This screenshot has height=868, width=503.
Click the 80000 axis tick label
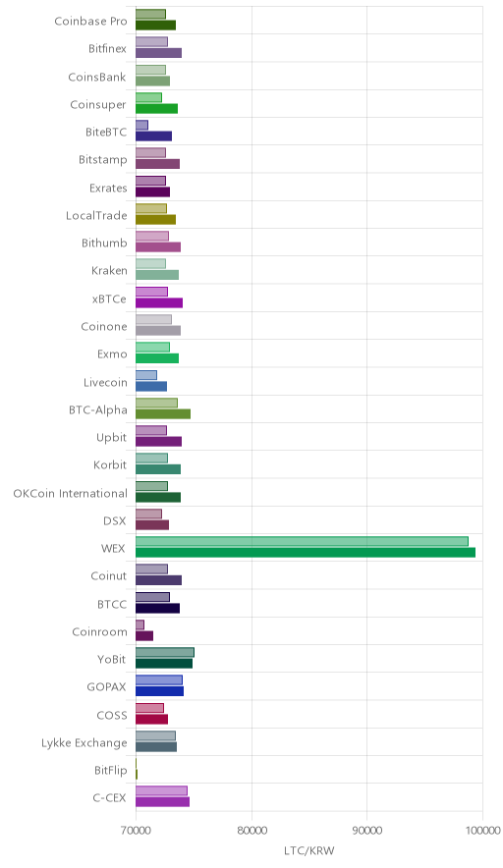(251, 831)
